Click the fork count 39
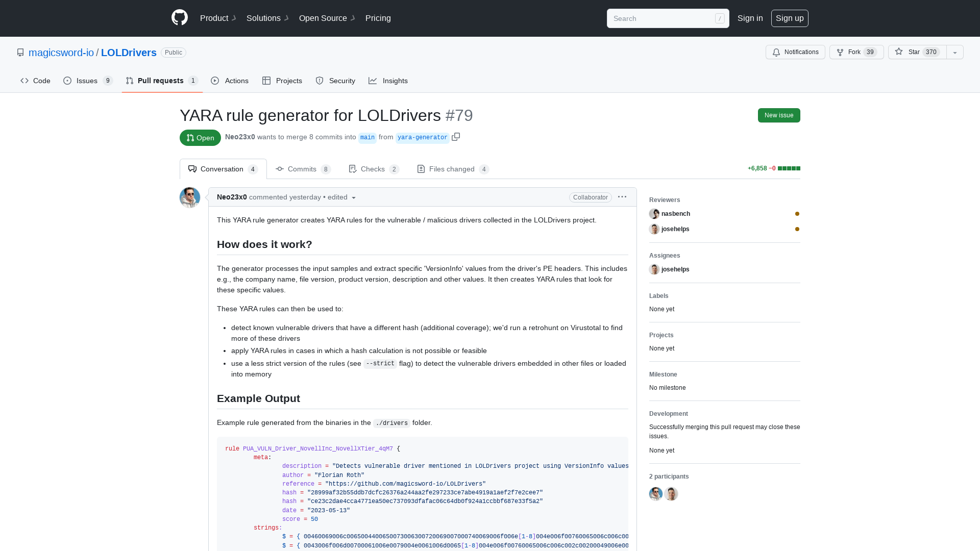Image resolution: width=980 pixels, height=551 pixels. tap(871, 52)
